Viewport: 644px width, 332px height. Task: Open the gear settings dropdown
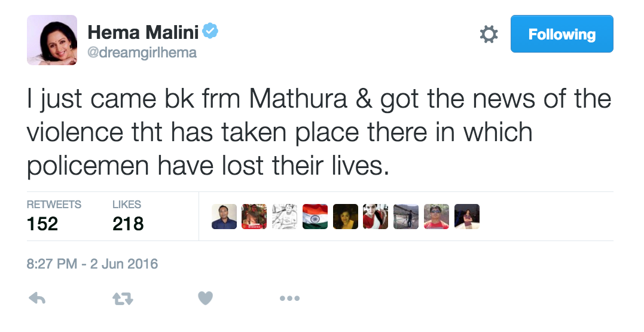[x=489, y=35]
